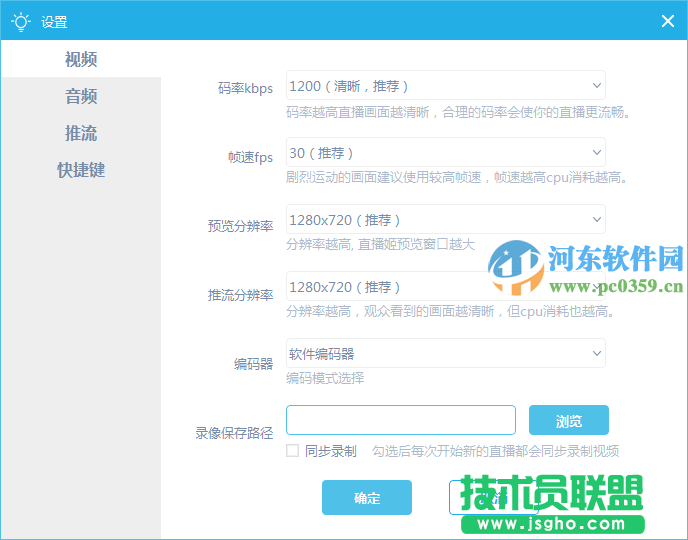Viewport: 688px width, 540px height.
Task: Click hint text starting 剧烈运动的画面
Action: point(457,177)
